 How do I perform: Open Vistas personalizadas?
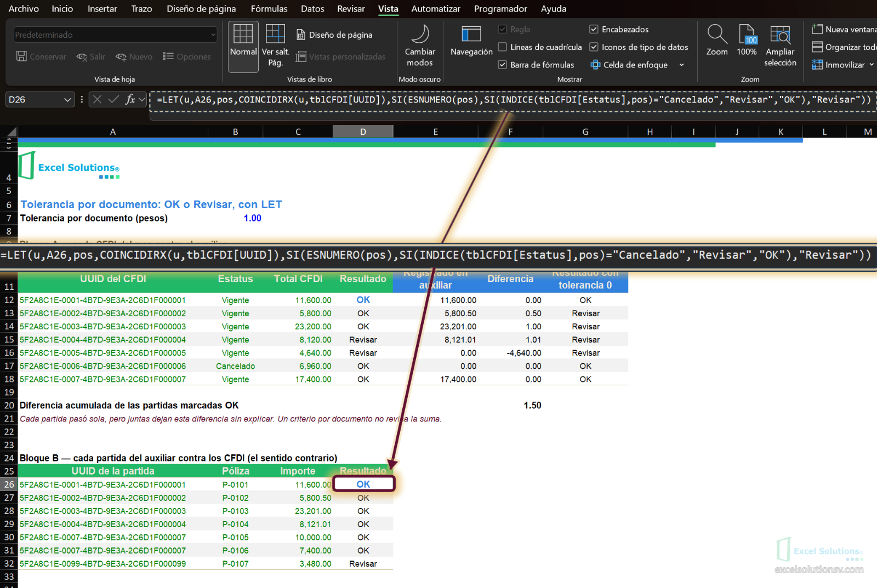pos(340,57)
